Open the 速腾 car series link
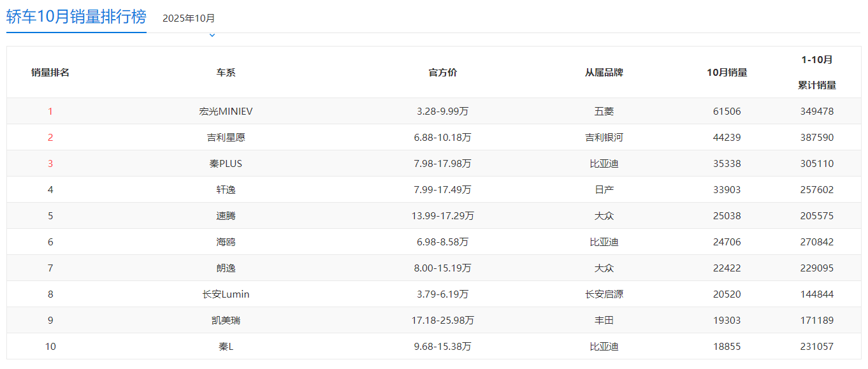 [x=226, y=216]
